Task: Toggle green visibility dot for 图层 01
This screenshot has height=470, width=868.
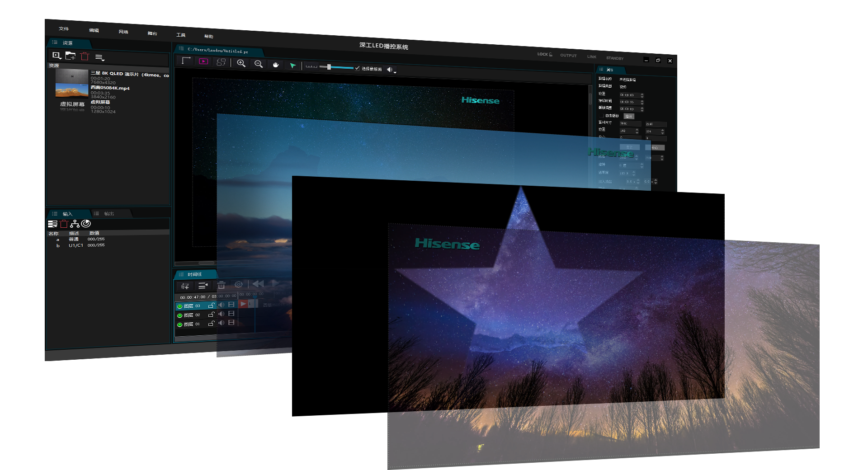Action: click(x=180, y=324)
